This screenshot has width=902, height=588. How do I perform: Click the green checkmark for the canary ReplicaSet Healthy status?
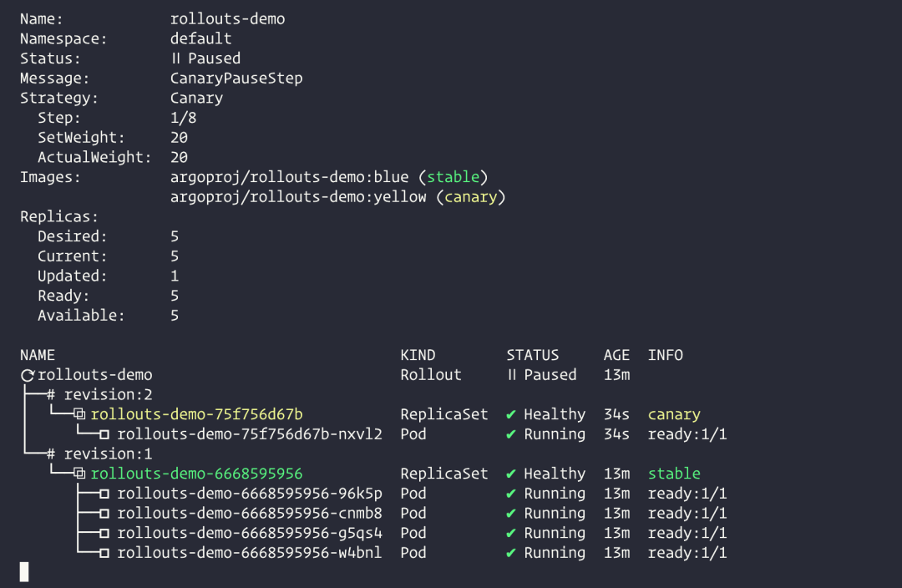pyautogui.click(x=511, y=414)
